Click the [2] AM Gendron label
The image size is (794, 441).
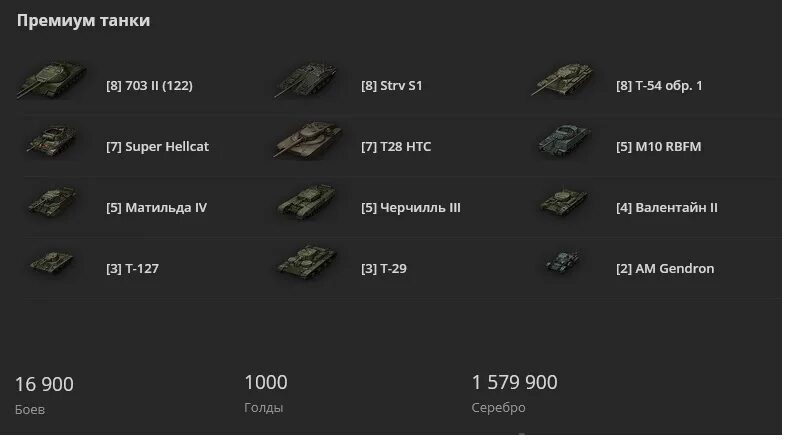pos(665,269)
